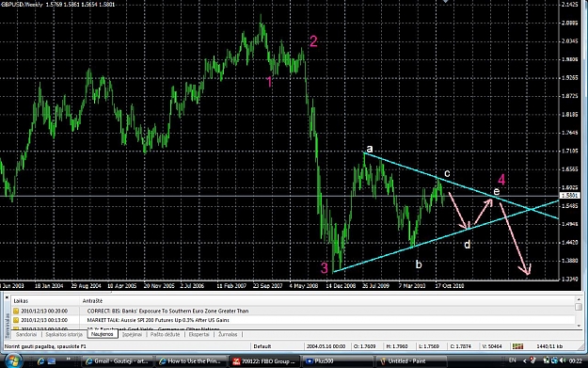Image resolution: width=588 pixels, height=368 pixels.
Task: Click news icon beside 2010/12/13 00:20:00 entry
Action: pyautogui.click(x=16, y=311)
